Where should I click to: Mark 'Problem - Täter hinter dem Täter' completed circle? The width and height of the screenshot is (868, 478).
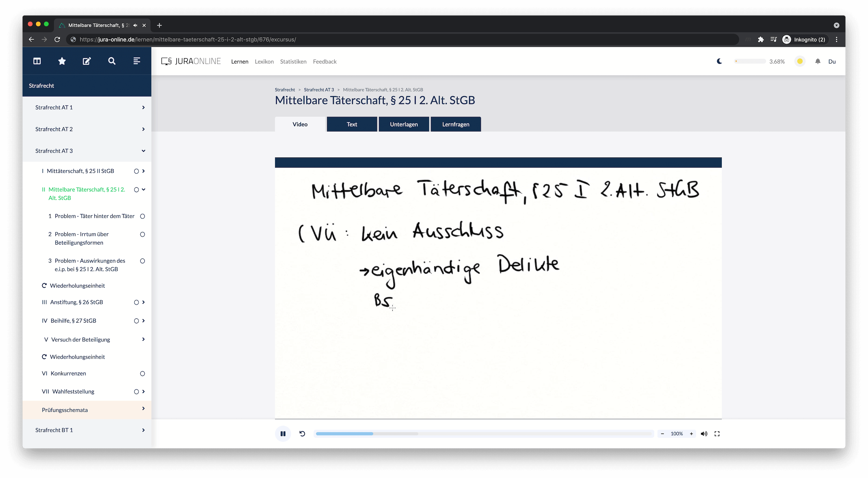142,216
